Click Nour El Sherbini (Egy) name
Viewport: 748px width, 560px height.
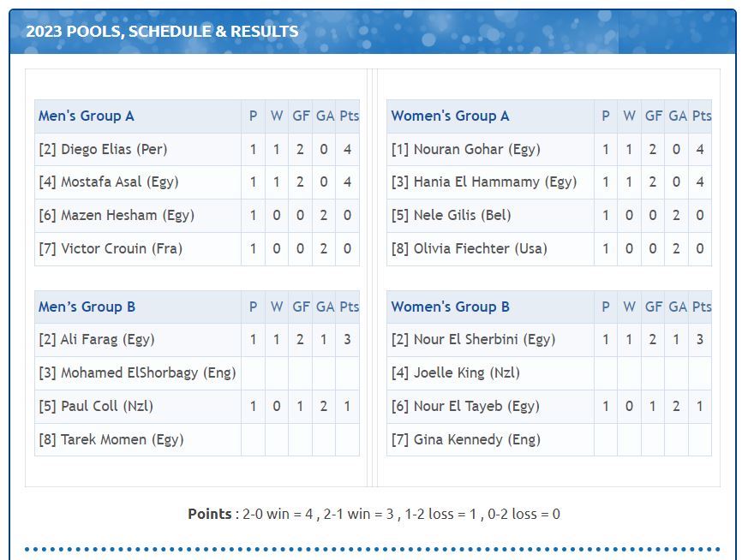point(473,339)
